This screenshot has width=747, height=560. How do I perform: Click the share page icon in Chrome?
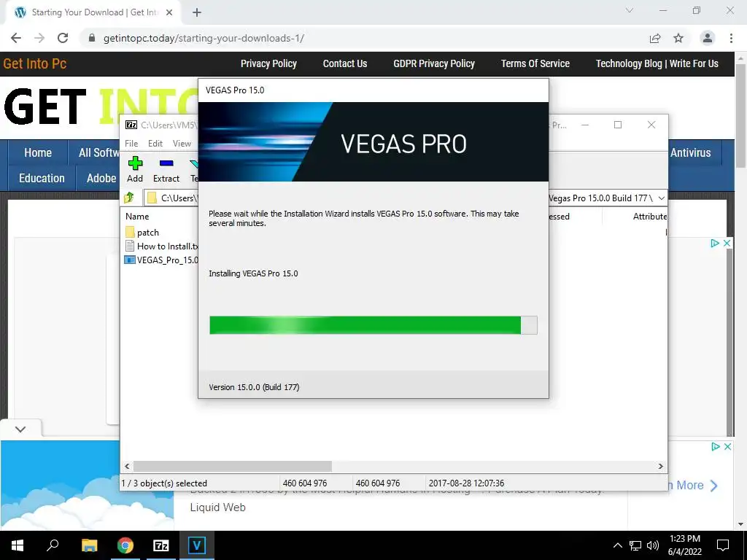(655, 38)
